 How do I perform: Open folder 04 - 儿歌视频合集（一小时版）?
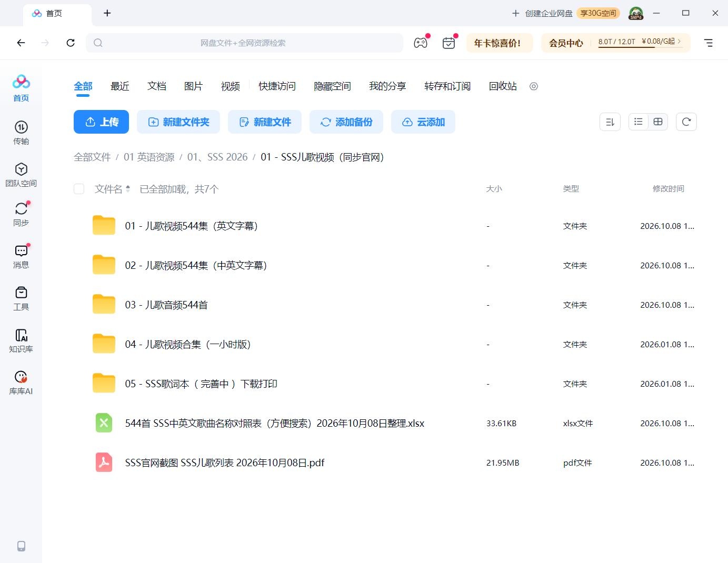click(188, 345)
